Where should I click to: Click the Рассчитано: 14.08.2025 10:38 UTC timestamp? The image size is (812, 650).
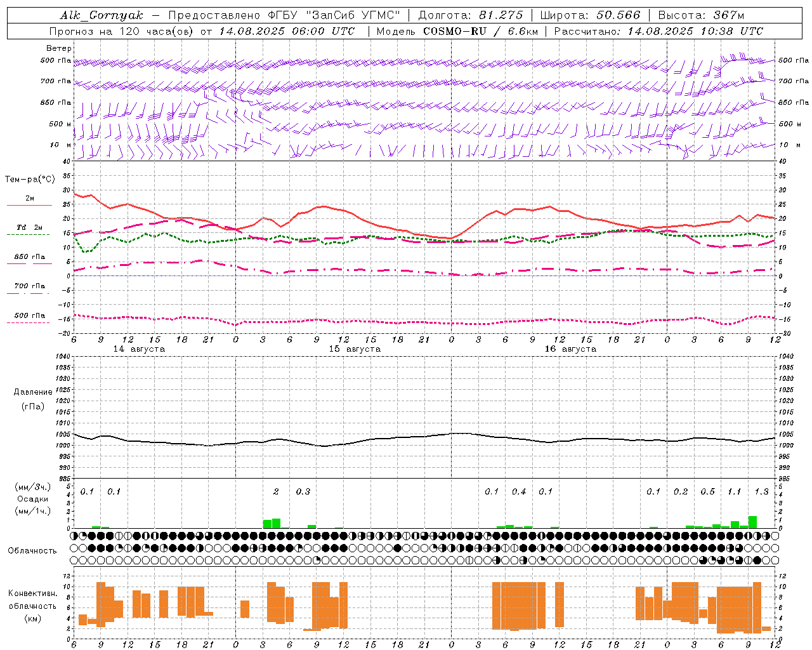point(658,31)
